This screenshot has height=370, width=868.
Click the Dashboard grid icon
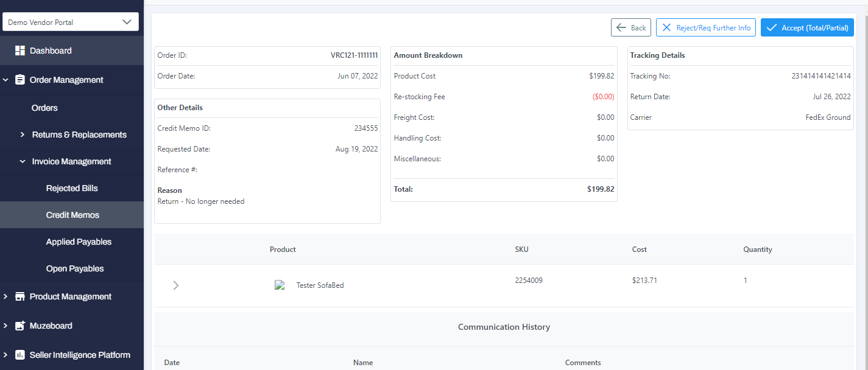point(20,51)
